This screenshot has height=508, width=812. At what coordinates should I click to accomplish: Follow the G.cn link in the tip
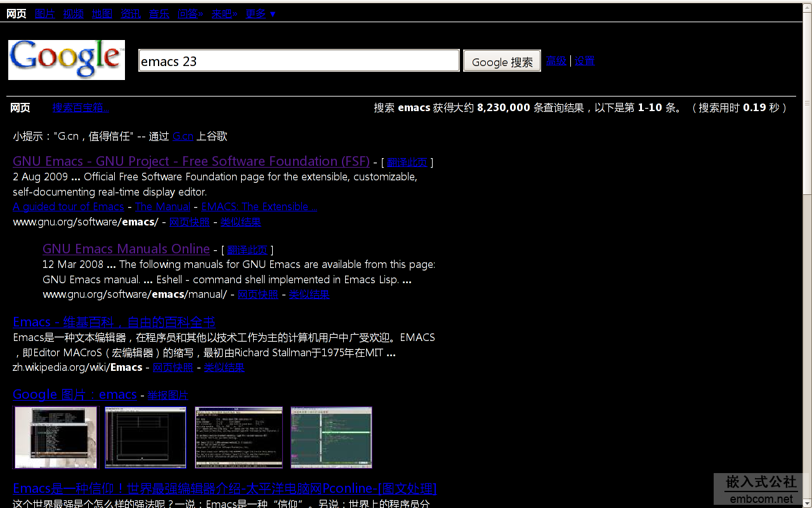click(183, 136)
